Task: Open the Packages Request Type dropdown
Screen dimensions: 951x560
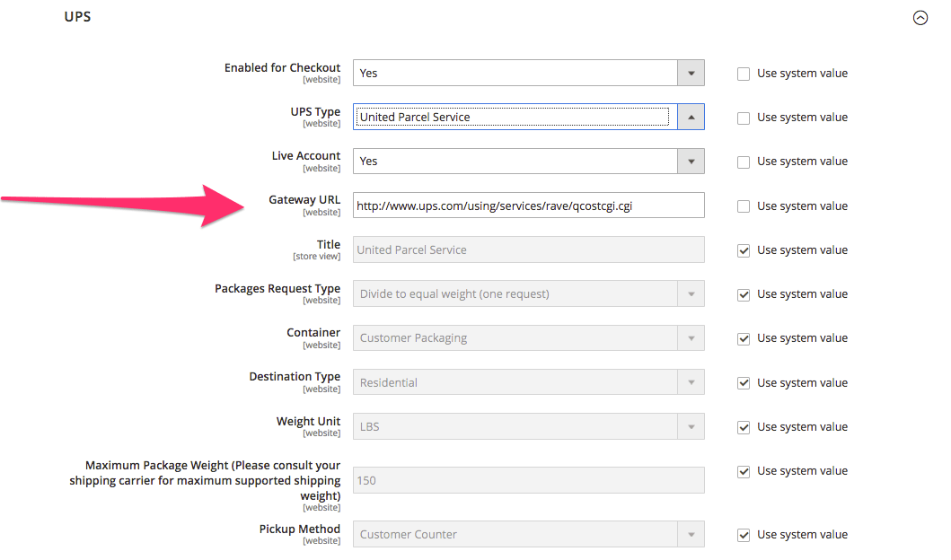Action: 528,294
